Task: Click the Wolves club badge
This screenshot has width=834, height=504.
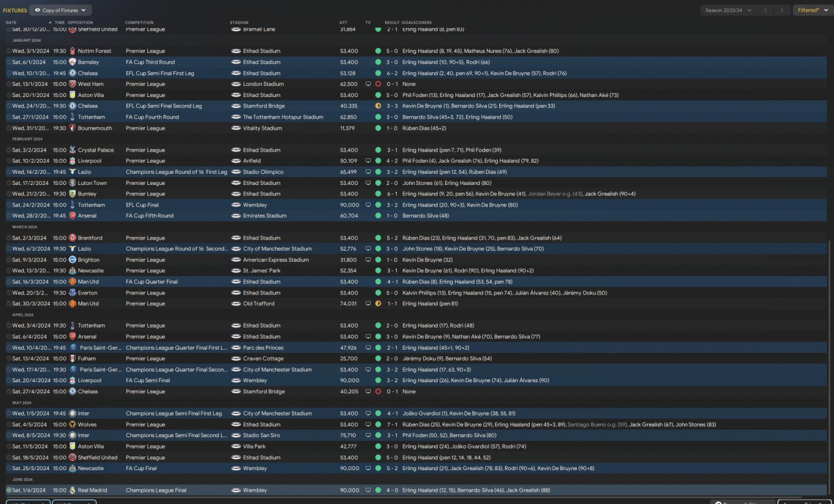Action: click(x=72, y=425)
